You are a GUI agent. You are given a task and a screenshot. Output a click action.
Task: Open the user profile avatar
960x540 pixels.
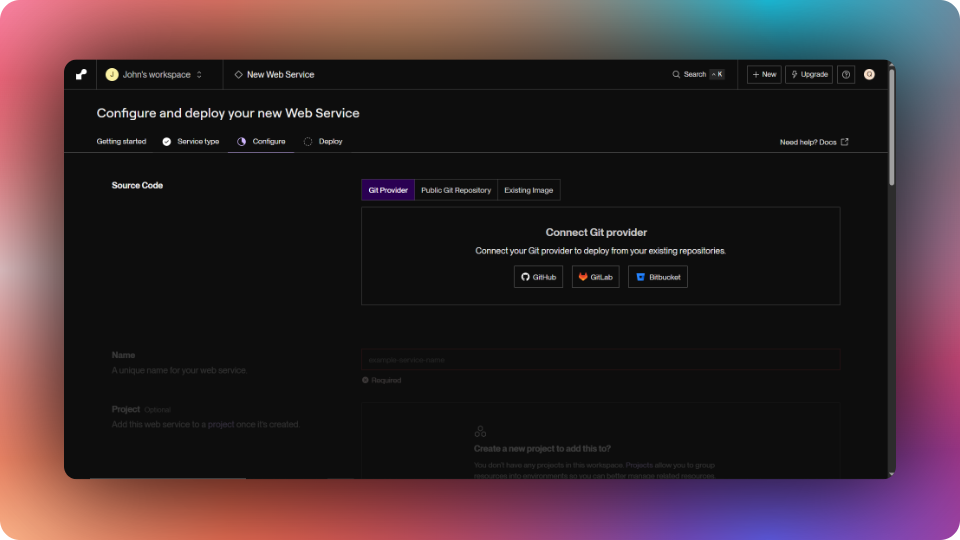(869, 74)
